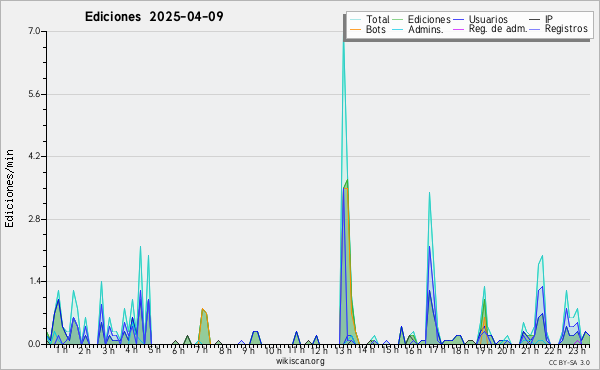
Task: Click the wikiscan.org caption below the chart
Action: pyautogui.click(x=300, y=361)
